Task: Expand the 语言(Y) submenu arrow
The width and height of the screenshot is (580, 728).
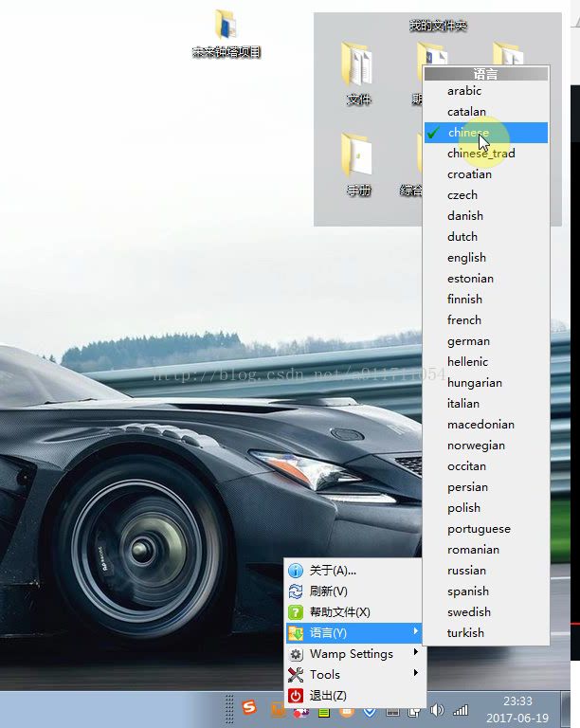Action: pos(415,631)
